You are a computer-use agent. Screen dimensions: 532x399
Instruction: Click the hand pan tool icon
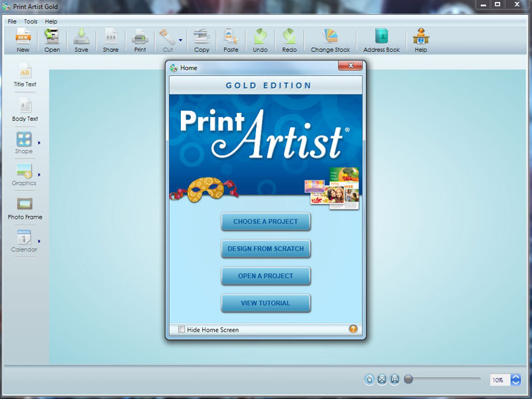[x=369, y=379]
